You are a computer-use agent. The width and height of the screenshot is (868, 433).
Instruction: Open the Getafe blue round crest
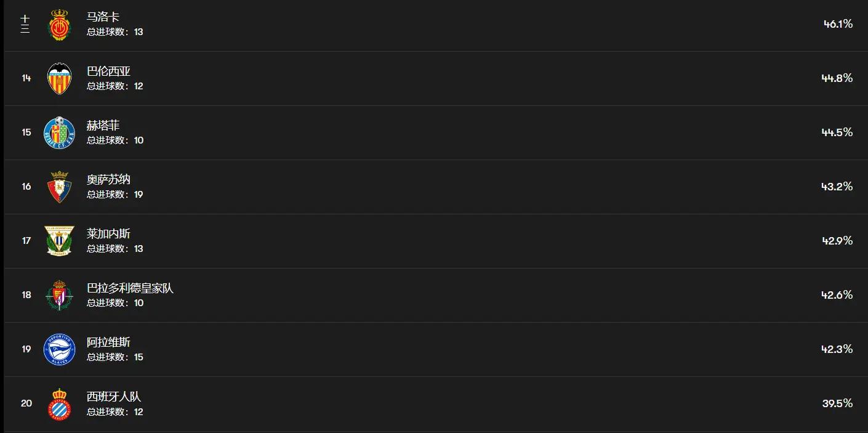[60, 132]
